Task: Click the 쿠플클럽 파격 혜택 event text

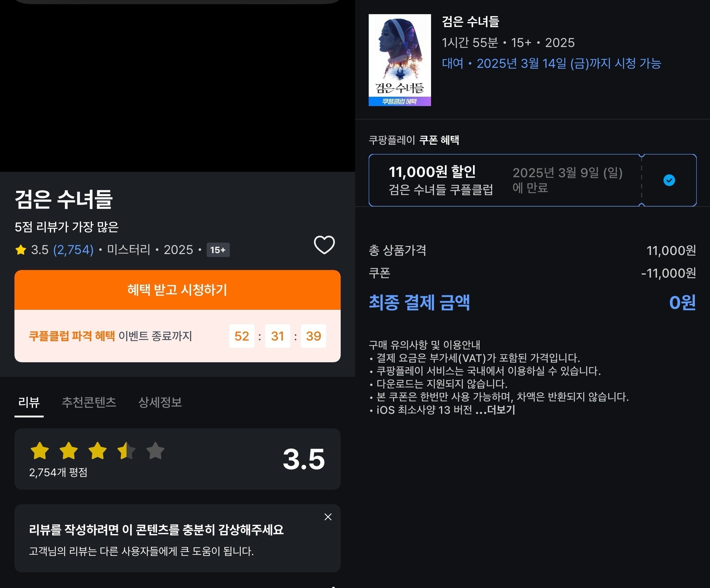Action: tap(72, 336)
